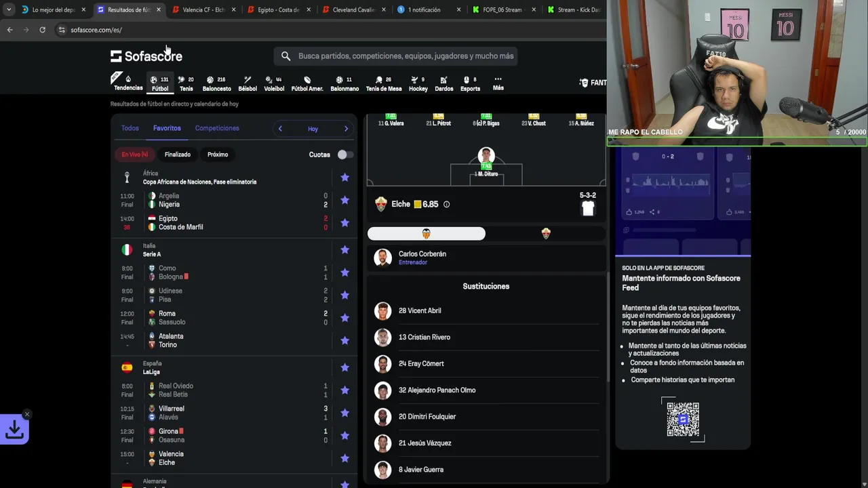Filter by En Vivo matches
This screenshot has width=868, height=488.
click(x=134, y=155)
